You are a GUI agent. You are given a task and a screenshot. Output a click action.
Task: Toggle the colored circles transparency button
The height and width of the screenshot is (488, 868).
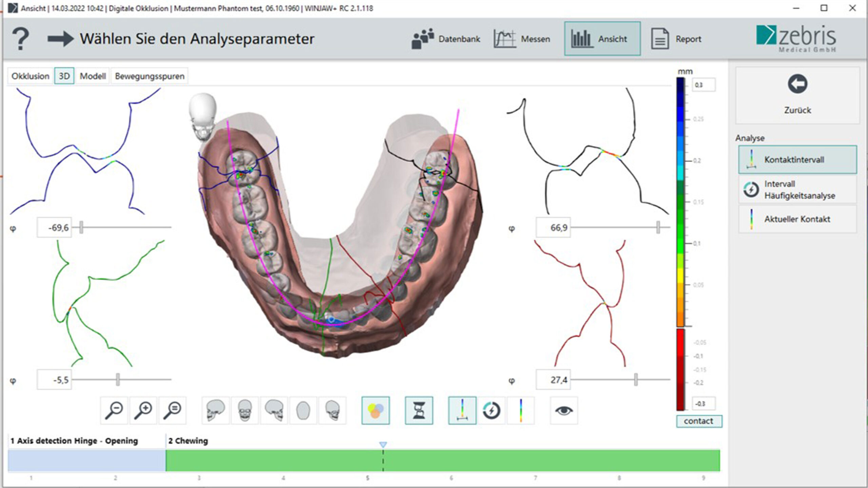coord(375,410)
